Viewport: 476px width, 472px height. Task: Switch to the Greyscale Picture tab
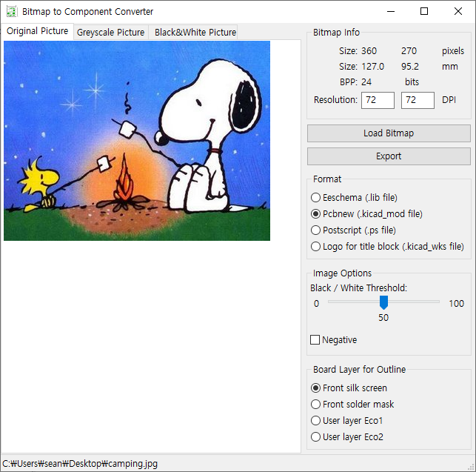coord(111,32)
